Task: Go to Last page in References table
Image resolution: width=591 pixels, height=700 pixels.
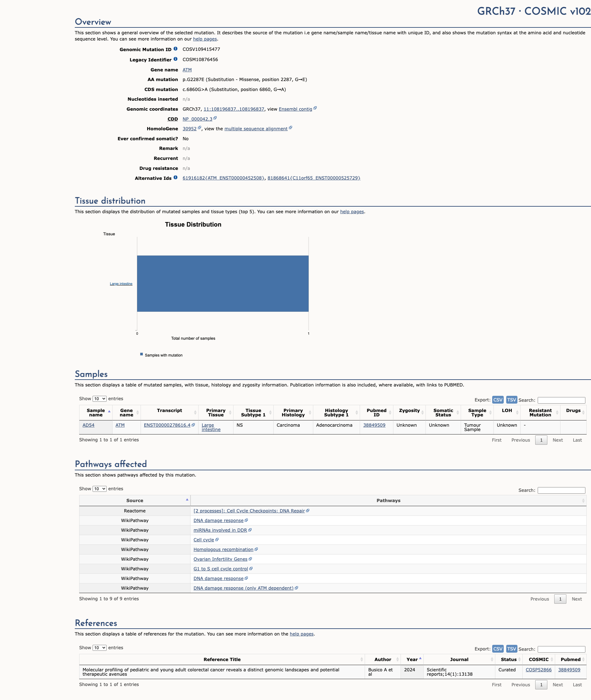Action: tap(577, 685)
